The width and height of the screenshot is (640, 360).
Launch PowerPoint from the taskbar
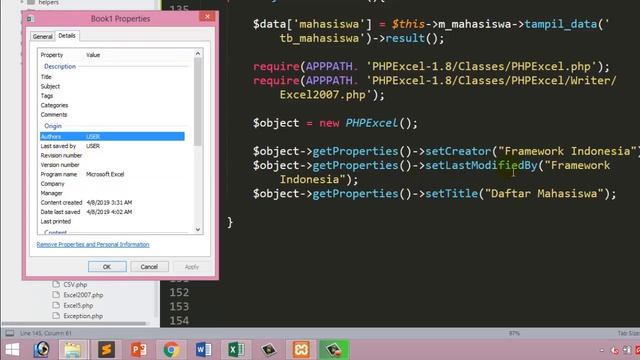[139, 350]
